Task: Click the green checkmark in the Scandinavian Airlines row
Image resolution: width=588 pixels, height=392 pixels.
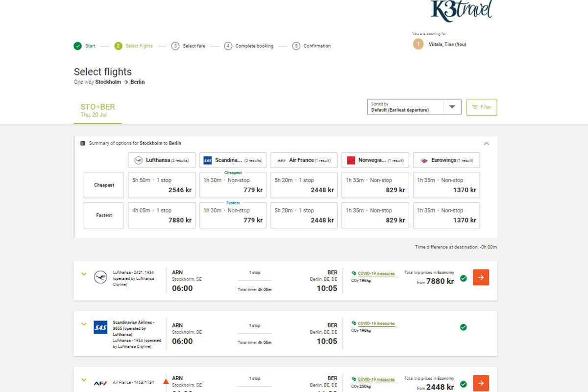Action: tap(464, 327)
